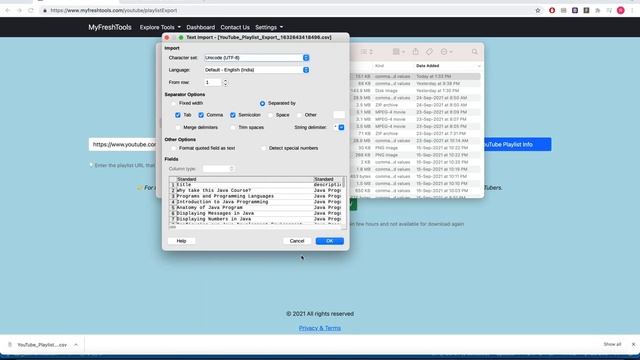Select the first Standard column header

tap(245, 179)
